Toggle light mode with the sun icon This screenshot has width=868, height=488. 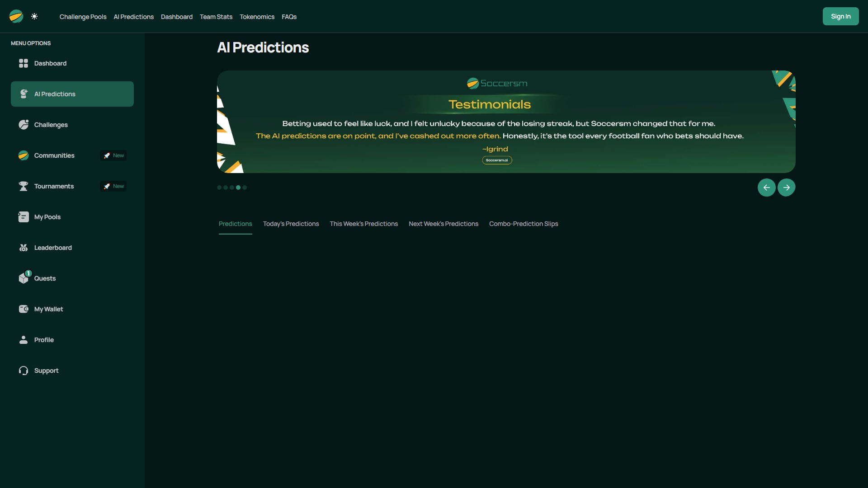[x=34, y=16]
